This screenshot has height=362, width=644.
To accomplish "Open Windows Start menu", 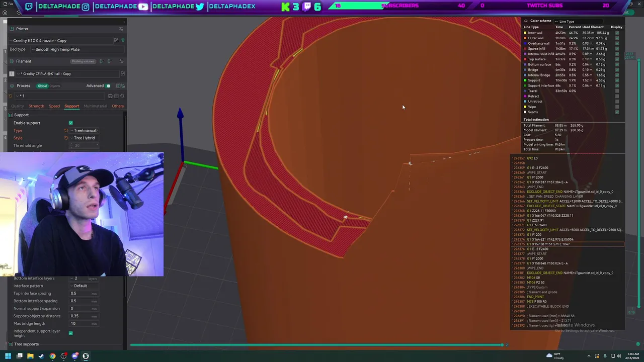I will (8, 356).
